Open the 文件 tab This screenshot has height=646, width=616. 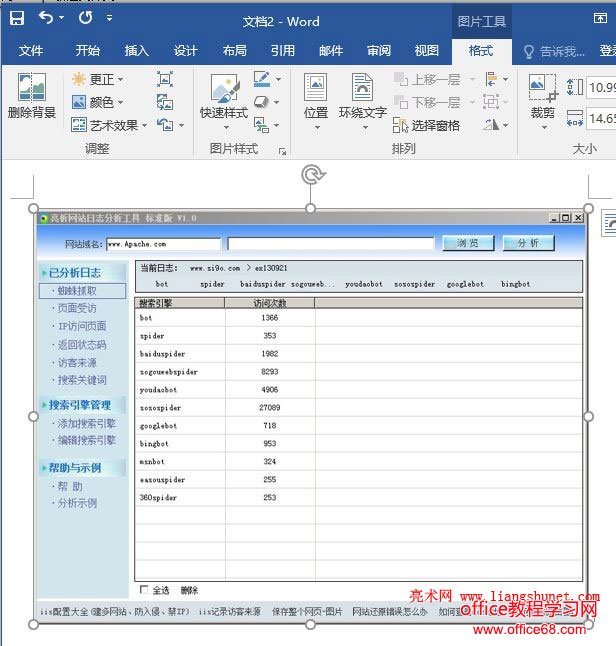click(x=31, y=51)
